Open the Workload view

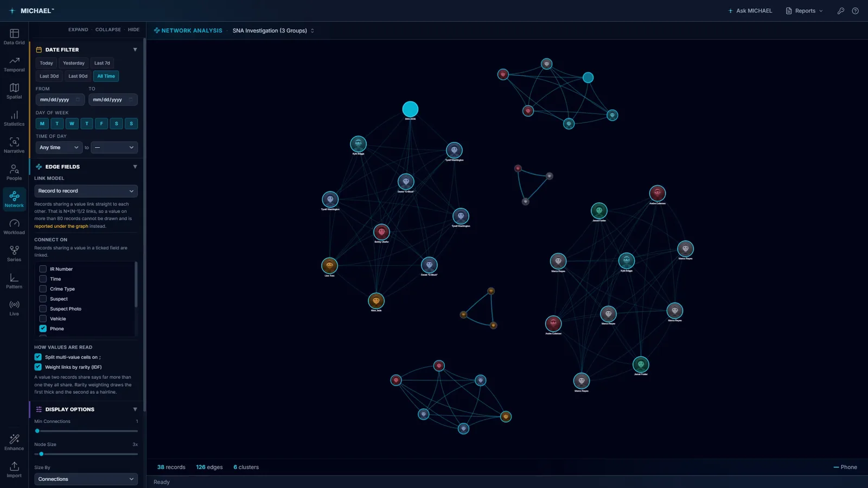click(x=14, y=227)
